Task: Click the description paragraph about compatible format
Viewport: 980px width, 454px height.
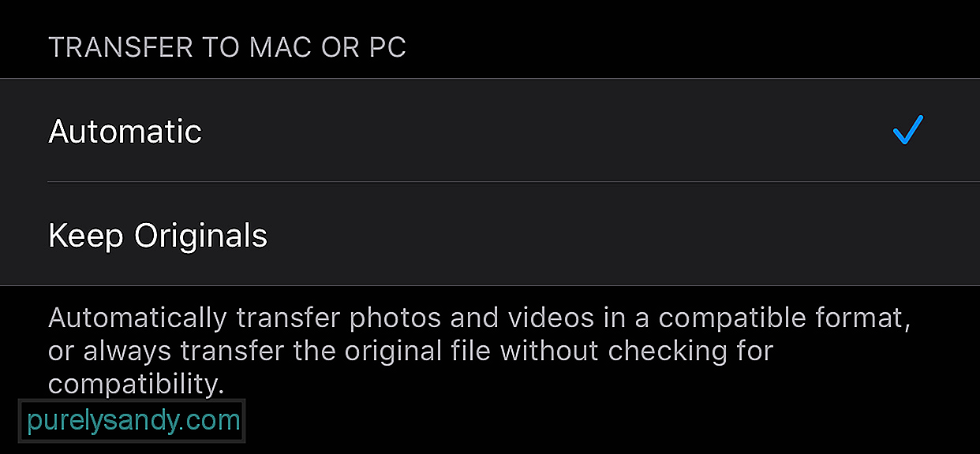Action: (480, 351)
